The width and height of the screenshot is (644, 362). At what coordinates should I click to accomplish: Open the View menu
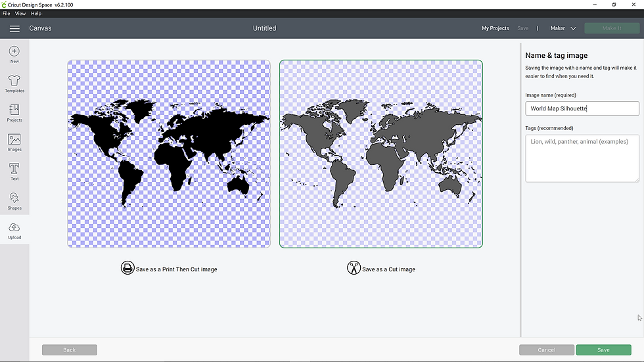pyautogui.click(x=20, y=14)
